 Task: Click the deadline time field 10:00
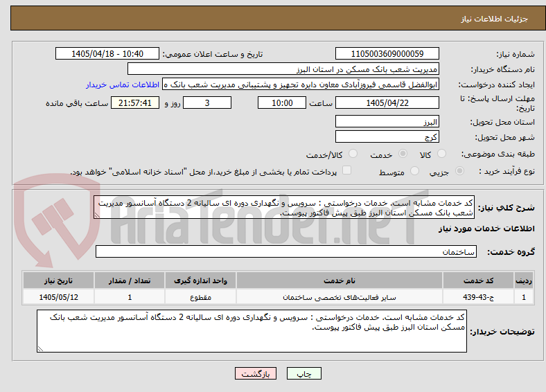click(282, 103)
